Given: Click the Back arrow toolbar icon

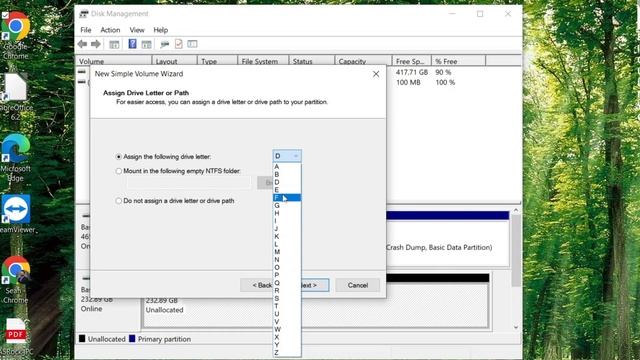Looking at the screenshot, I should pos(82,44).
